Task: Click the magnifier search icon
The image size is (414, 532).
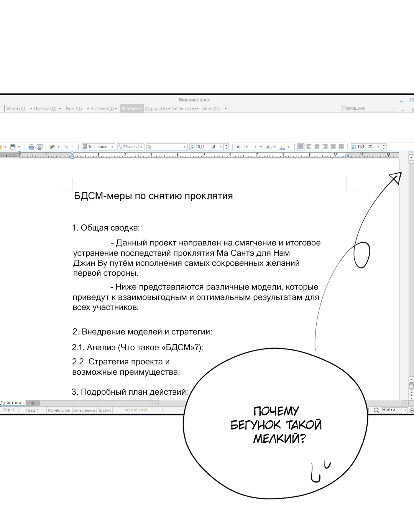Action: point(376,410)
